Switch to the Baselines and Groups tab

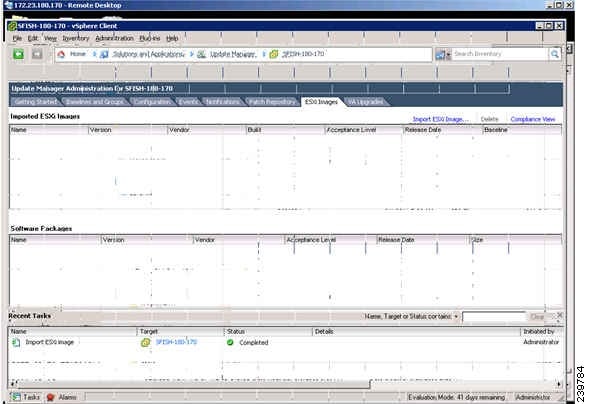(x=95, y=102)
